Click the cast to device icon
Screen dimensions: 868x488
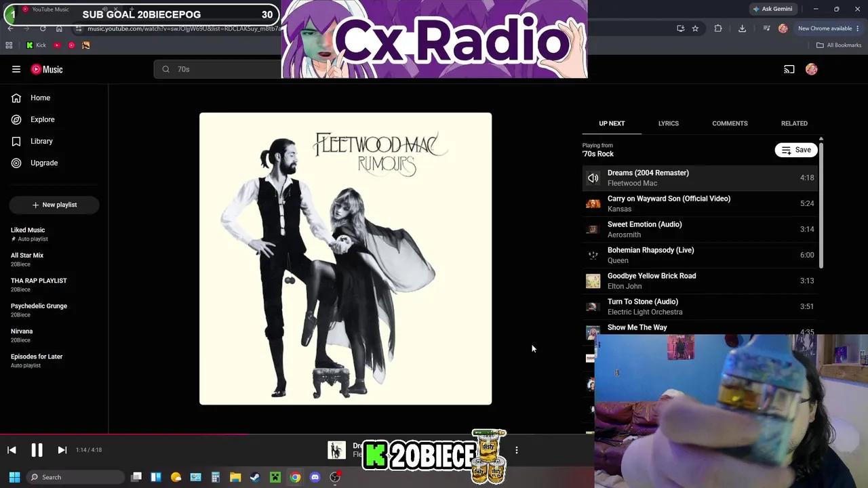click(789, 69)
